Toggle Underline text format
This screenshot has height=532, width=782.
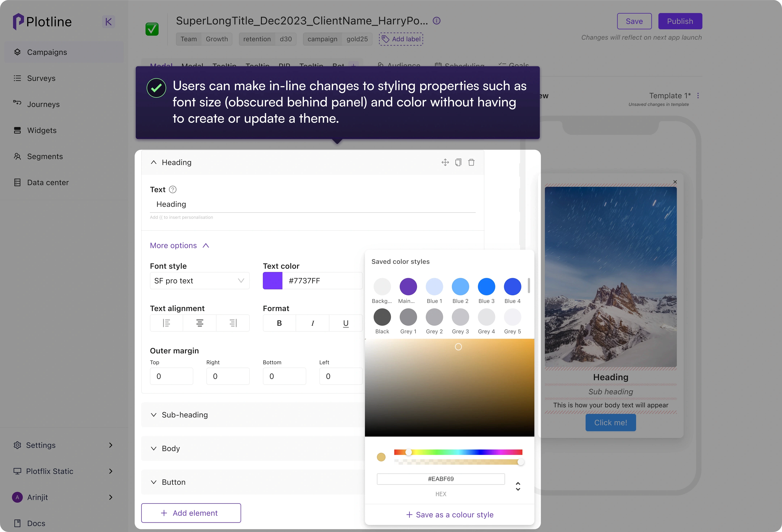[x=346, y=323]
